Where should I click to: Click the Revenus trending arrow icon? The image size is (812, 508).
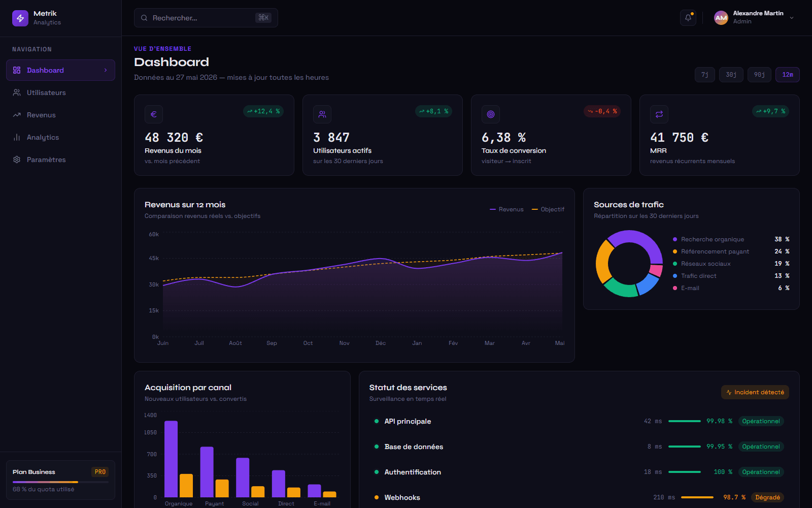pyautogui.click(x=17, y=115)
